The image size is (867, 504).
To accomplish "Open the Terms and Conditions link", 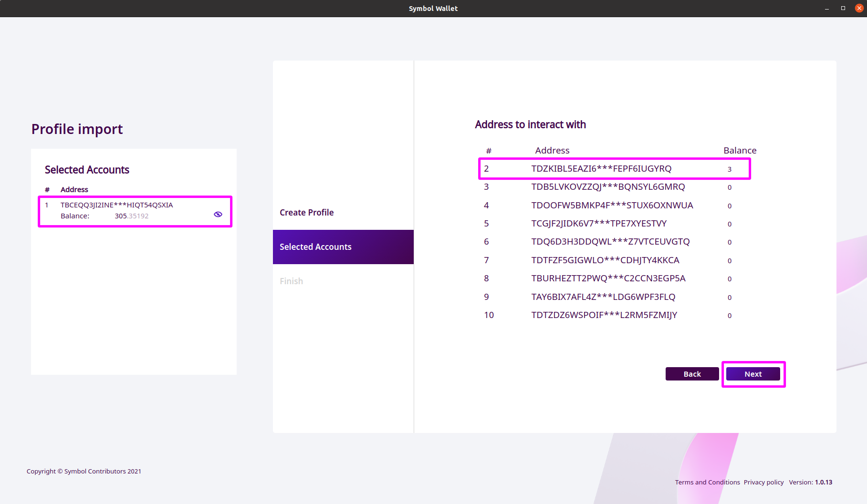I will 707,482.
